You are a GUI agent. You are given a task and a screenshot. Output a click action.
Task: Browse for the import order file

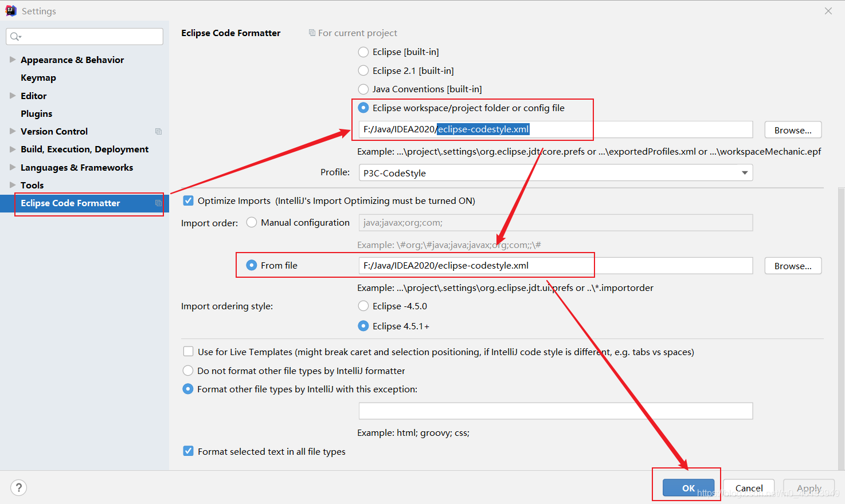tap(793, 266)
